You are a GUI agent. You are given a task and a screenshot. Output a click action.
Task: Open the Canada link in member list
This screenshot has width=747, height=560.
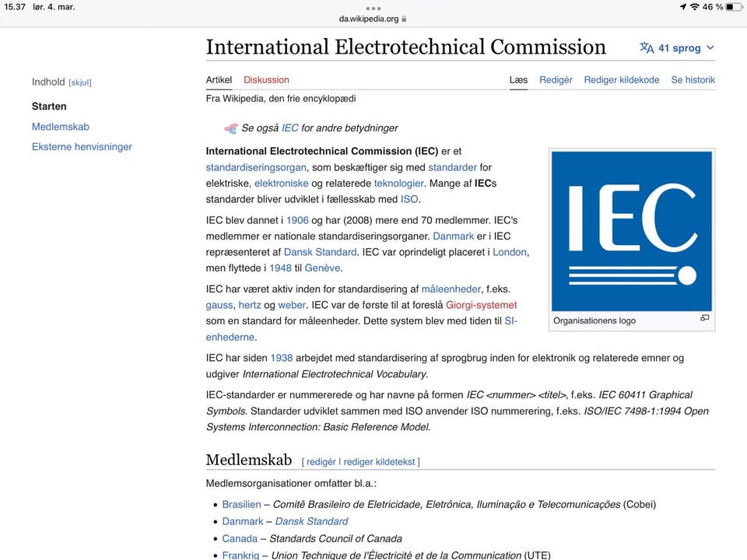tap(240, 539)
